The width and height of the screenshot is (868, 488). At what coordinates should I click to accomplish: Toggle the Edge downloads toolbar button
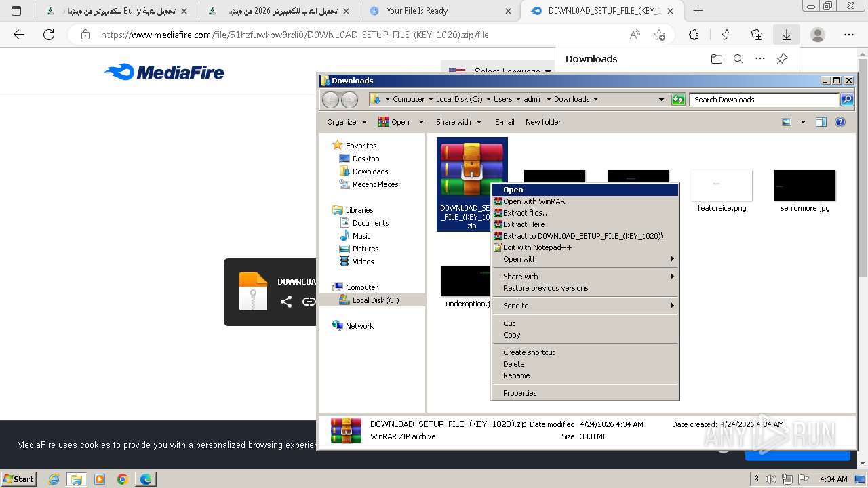tap(787, 35)
